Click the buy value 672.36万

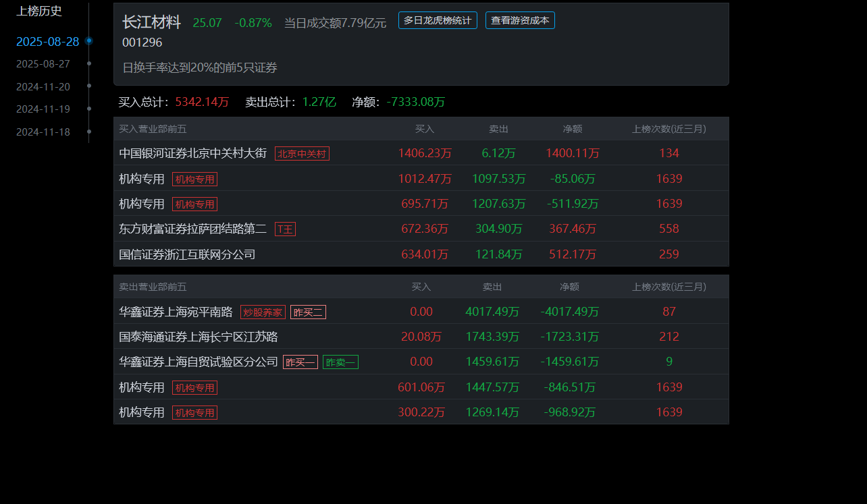pyautogui.click(x=425, y=229)
